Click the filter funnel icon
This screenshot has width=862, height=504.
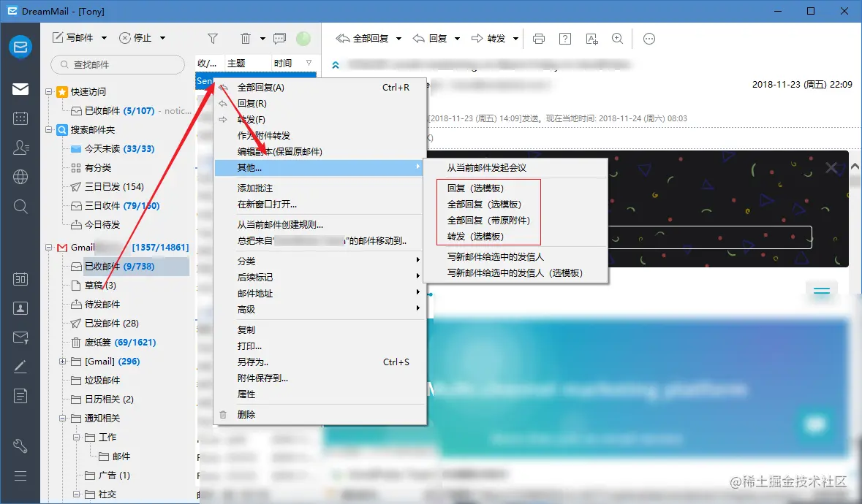pos(213,39)
